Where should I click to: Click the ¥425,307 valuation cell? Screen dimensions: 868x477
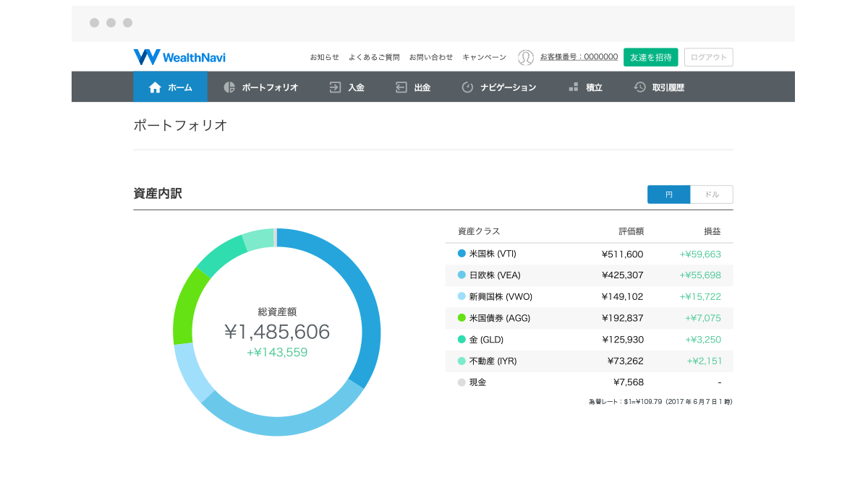pyautogui.click(x=622, y=275)
